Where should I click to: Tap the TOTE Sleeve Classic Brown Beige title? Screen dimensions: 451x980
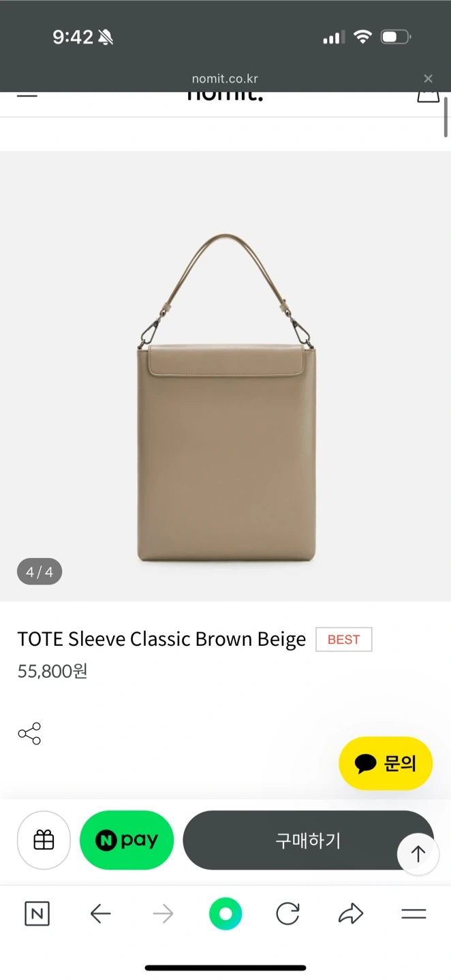click(x=161, y=639)
